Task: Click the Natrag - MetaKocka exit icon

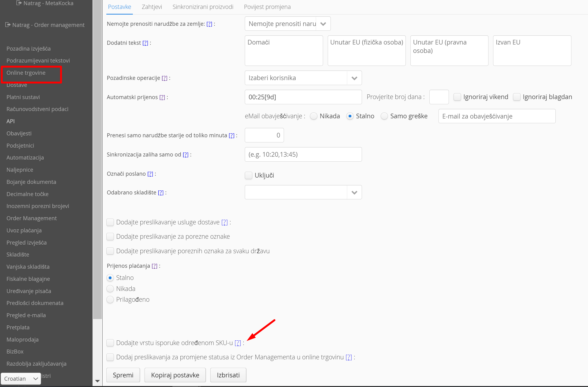Action: click(x=19, y=3)
